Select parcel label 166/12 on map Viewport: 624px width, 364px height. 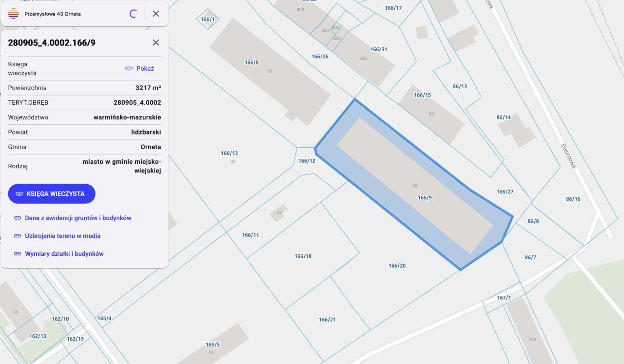click(307, 161)
